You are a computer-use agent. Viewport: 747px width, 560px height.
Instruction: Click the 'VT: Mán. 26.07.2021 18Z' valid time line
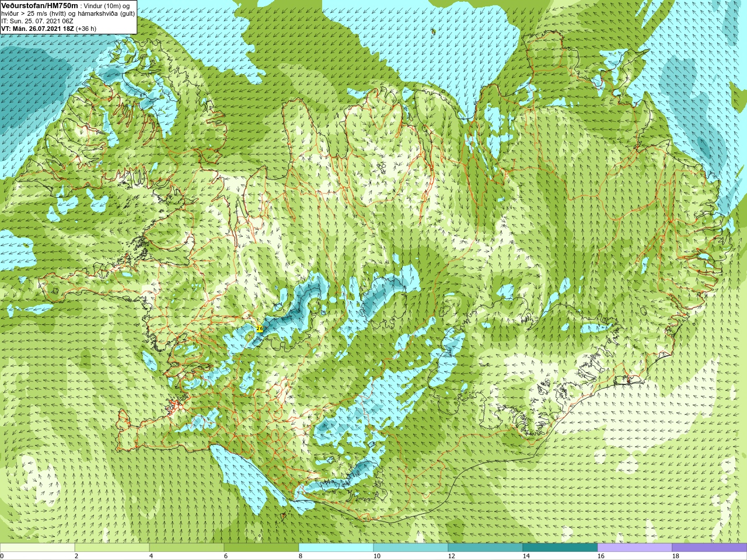39,29
